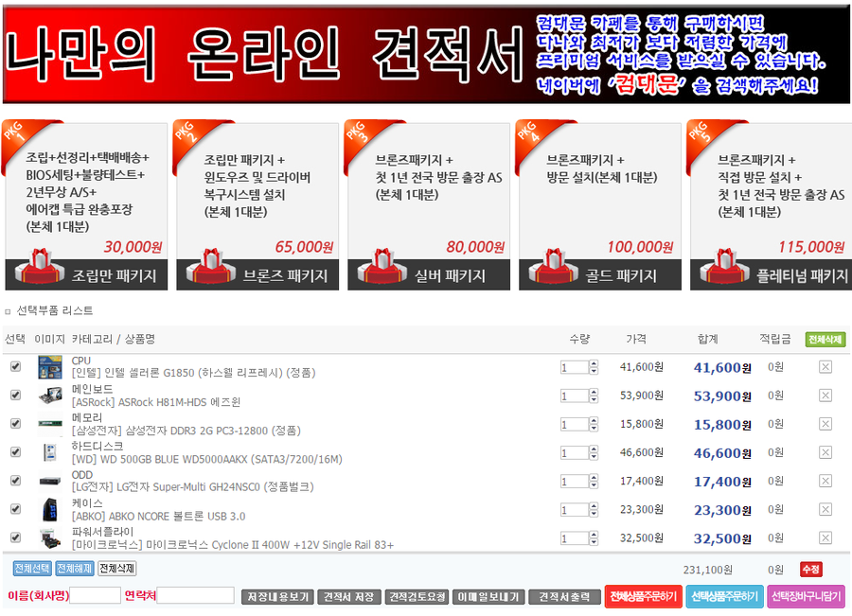Uncheck the 메모리 row checkbox
This screenshot has width=852, height=616.
click(16, 424)
